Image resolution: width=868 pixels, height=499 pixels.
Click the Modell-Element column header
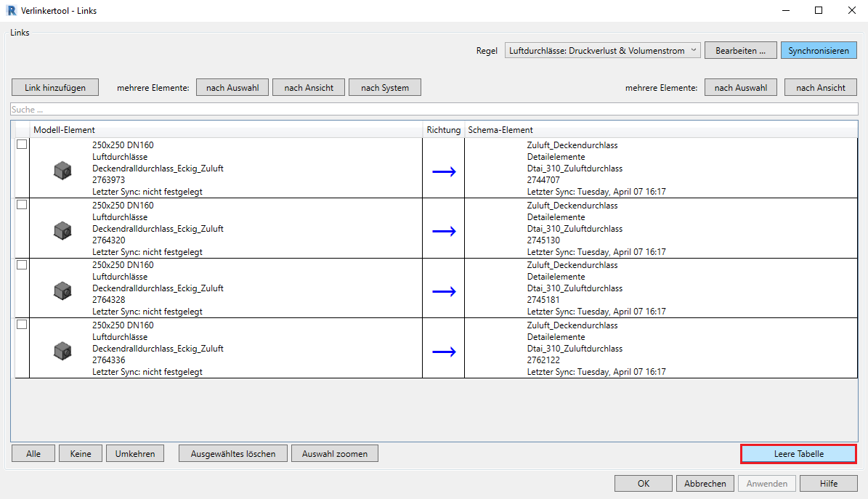(64, 130)
